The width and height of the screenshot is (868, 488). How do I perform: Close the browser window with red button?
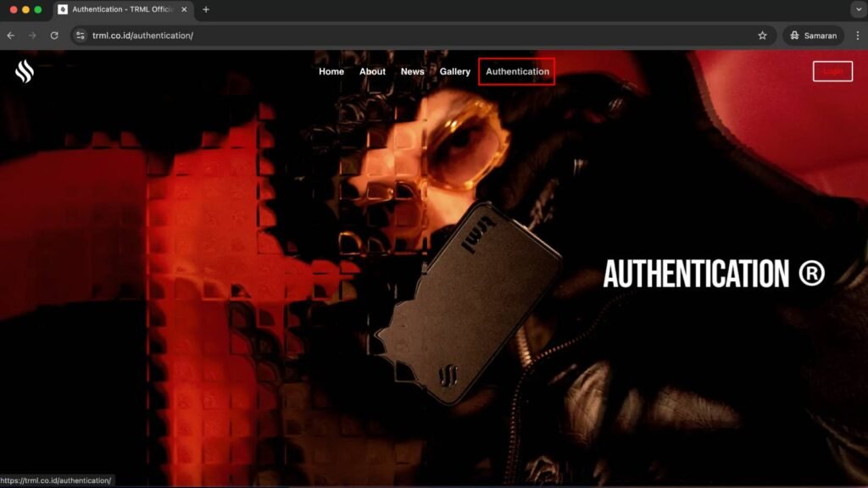coord(14,9)
